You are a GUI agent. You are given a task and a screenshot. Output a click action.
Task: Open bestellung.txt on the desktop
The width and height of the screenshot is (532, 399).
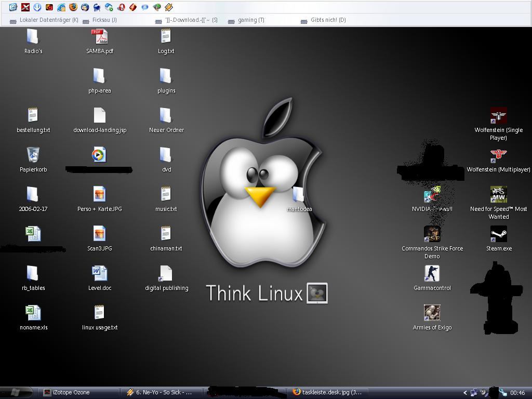click(33, 121)
